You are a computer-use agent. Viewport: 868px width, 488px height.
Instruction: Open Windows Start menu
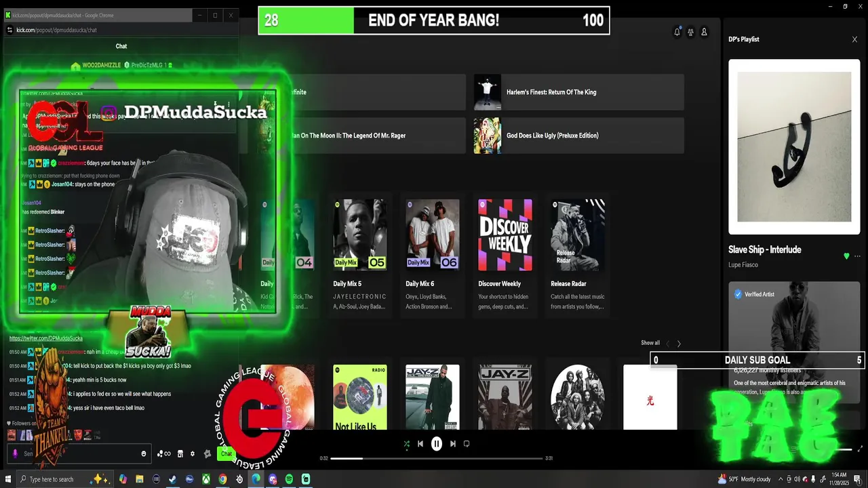[7, 479]
